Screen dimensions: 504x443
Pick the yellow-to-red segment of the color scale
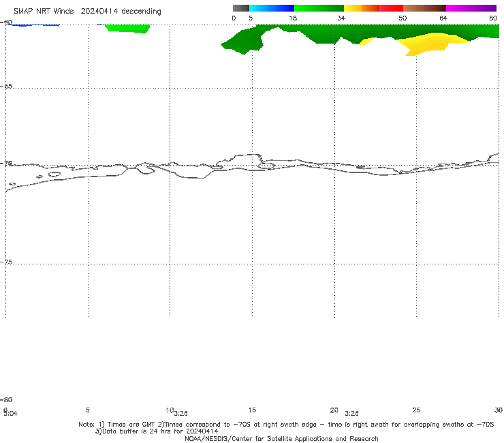[x=373, y=8]
